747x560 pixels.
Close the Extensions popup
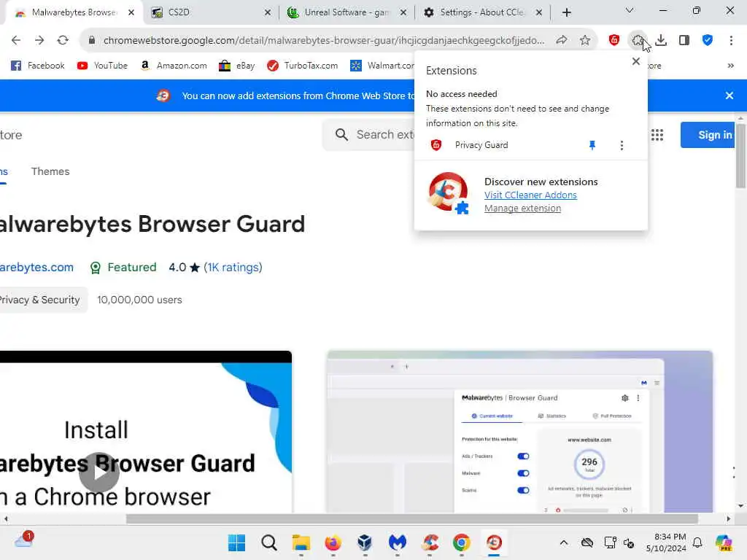point(635,61)
